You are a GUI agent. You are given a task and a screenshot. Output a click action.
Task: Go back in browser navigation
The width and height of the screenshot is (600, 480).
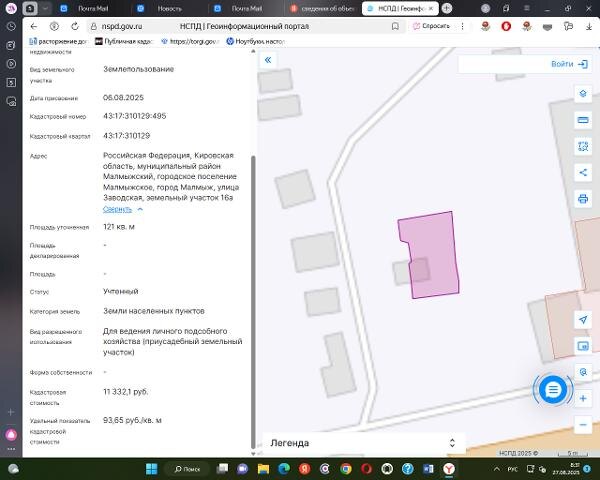[34, 26]
